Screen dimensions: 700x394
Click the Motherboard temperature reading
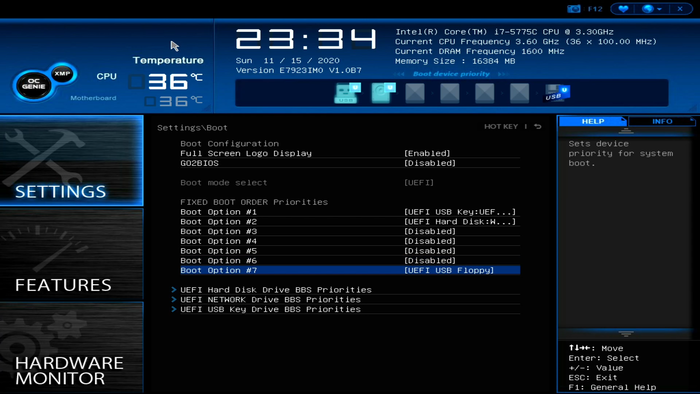pos(180,101)
